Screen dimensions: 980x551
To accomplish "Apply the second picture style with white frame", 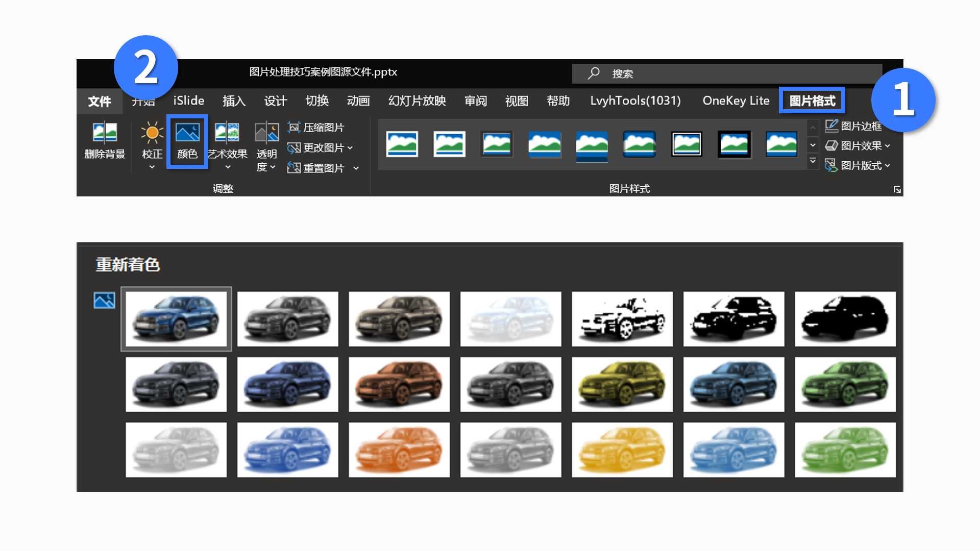I will click(x=449, y=144).
